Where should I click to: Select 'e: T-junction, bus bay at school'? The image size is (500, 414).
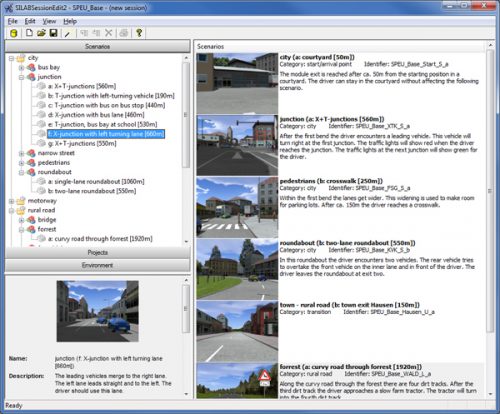click(102, 124)
